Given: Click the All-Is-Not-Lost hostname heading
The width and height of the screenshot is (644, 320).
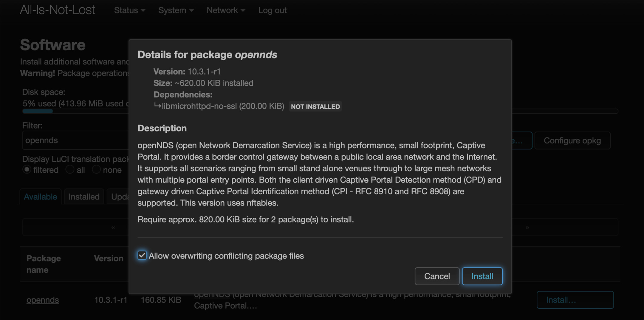Looking at the screenshot, I should coord(57,10).
